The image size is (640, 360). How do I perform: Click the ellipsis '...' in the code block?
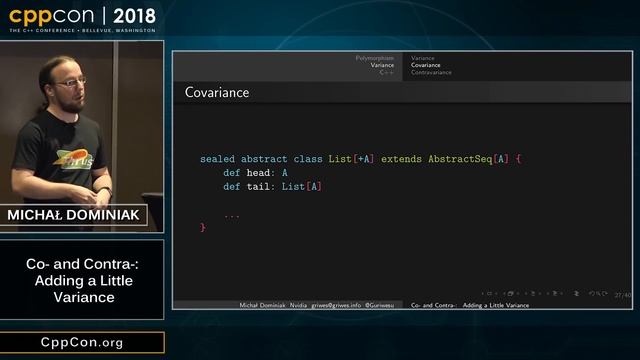pos(232,216)
